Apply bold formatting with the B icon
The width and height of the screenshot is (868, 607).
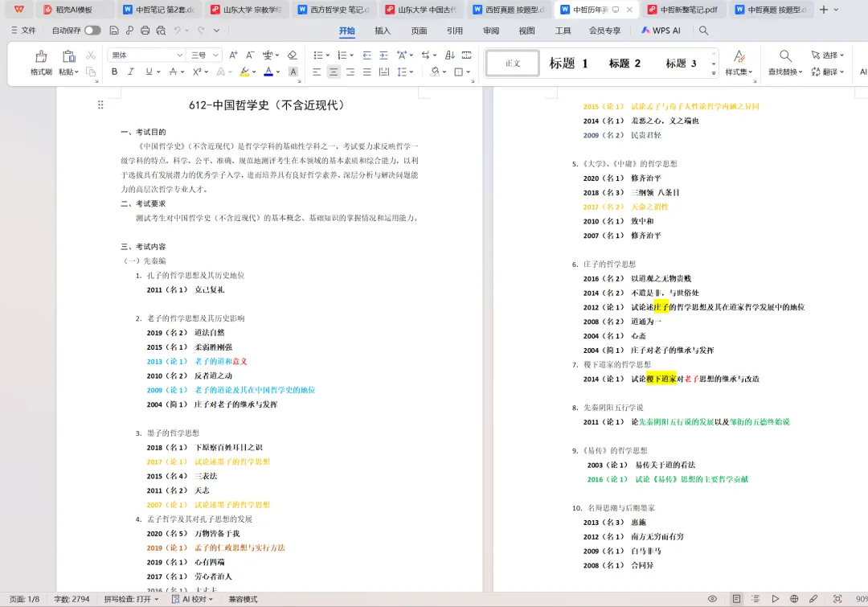(115, 72)
